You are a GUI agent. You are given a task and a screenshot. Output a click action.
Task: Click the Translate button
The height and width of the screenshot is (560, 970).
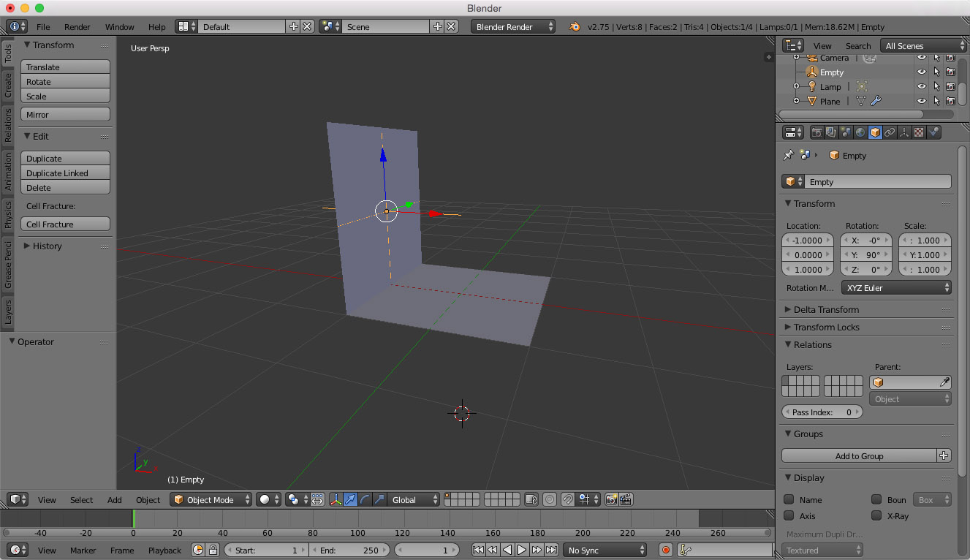pyautogui.click(x=65, y=67)
